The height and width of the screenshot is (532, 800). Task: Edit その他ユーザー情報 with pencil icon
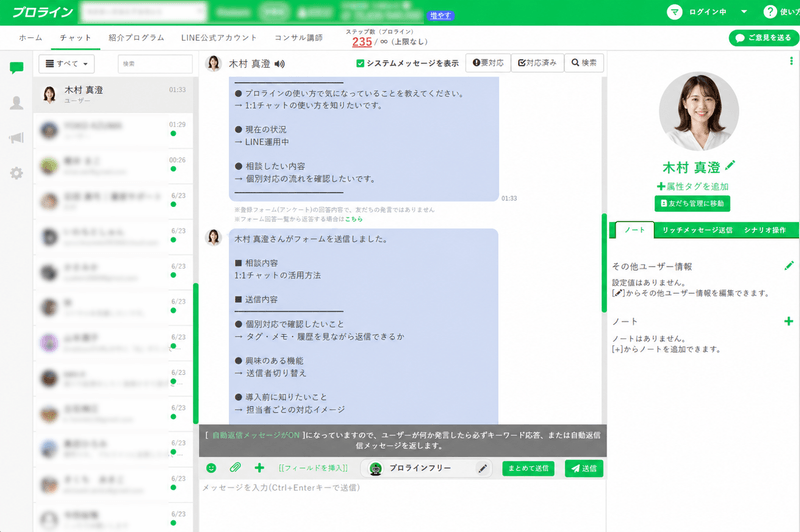tap(789, 265)
